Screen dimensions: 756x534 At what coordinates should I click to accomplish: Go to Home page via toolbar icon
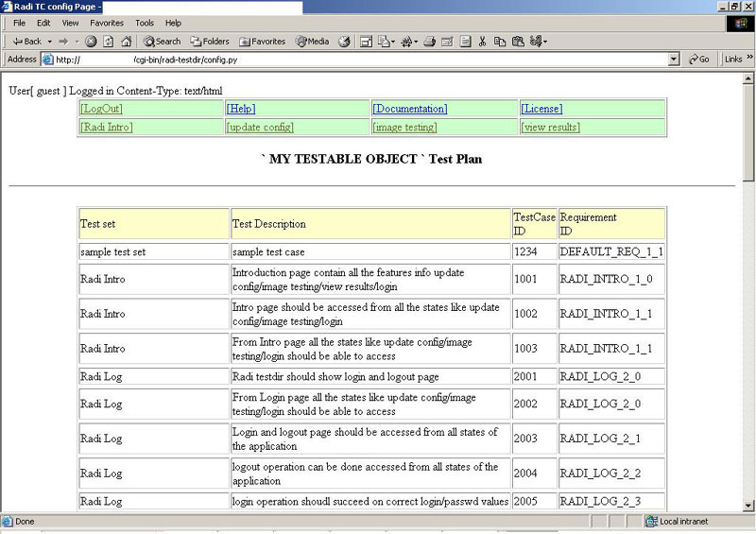126,42
